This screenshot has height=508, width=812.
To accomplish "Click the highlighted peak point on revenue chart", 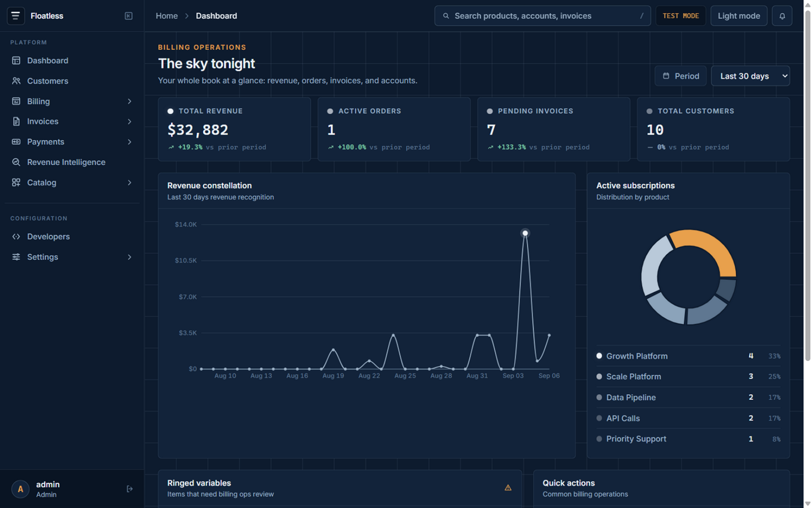I will pyautogui.click(x=525, y=233).
